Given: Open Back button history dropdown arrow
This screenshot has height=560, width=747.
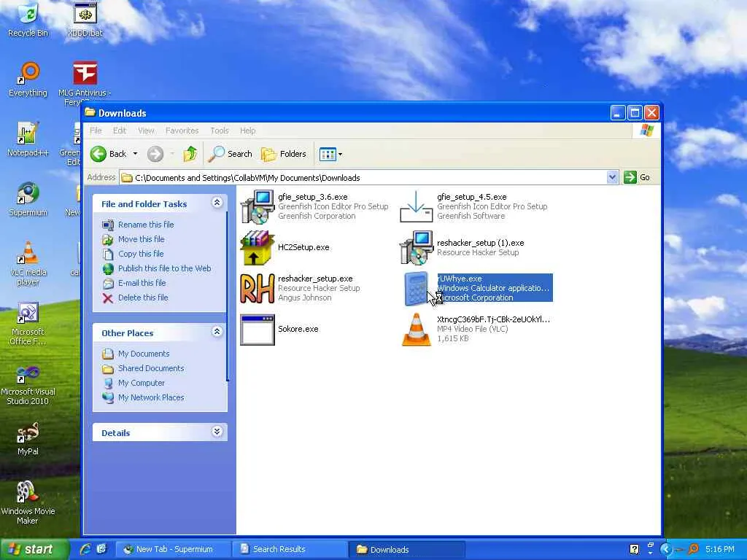Looking at the screenshot, I should click(135, 154).
